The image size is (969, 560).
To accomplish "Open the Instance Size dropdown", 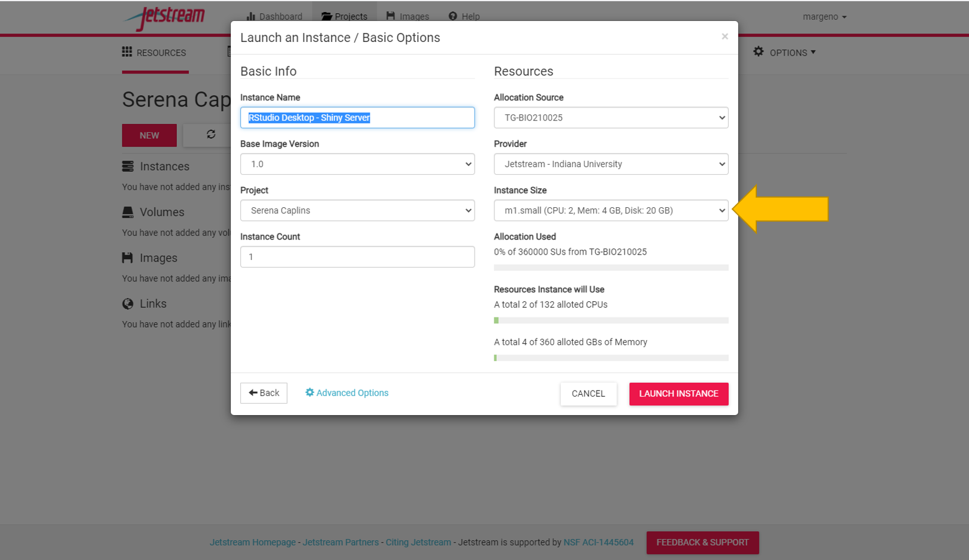I will 611,210.
